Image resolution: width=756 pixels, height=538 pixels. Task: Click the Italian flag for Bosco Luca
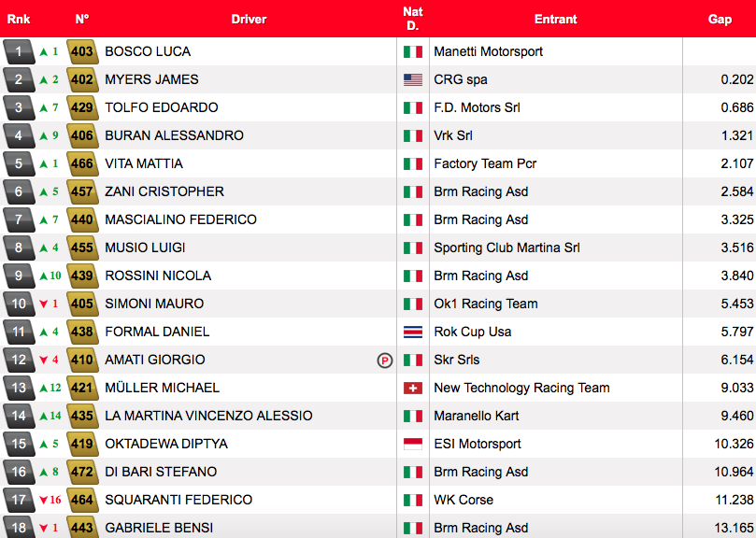[413, 51]
